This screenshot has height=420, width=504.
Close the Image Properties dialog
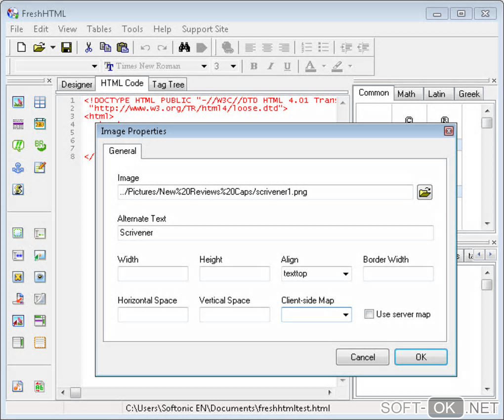(x=449, y=131)
